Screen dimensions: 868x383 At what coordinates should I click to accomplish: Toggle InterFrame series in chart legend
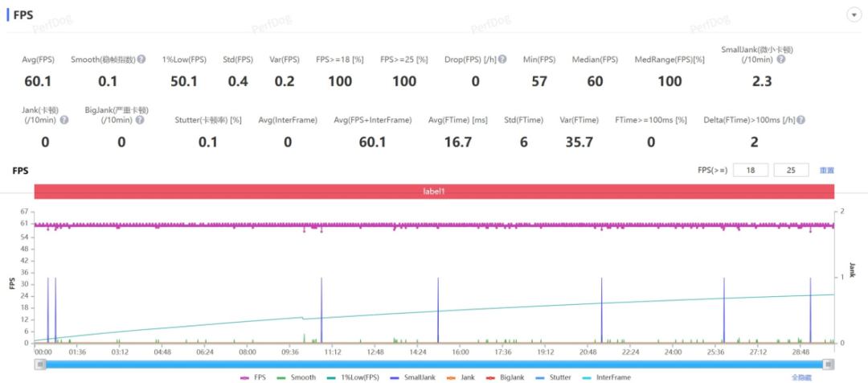[606, 377]
